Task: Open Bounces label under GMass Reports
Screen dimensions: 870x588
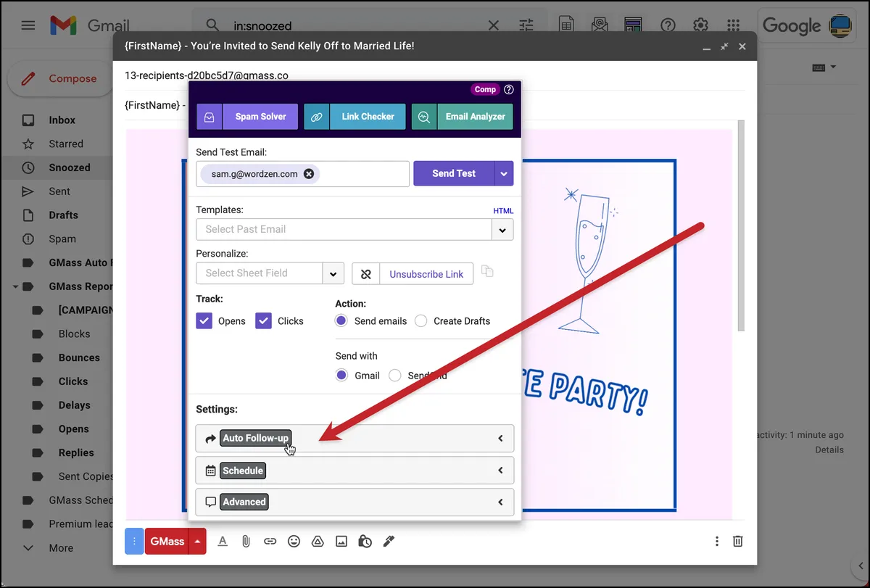Action: [79, 357]
